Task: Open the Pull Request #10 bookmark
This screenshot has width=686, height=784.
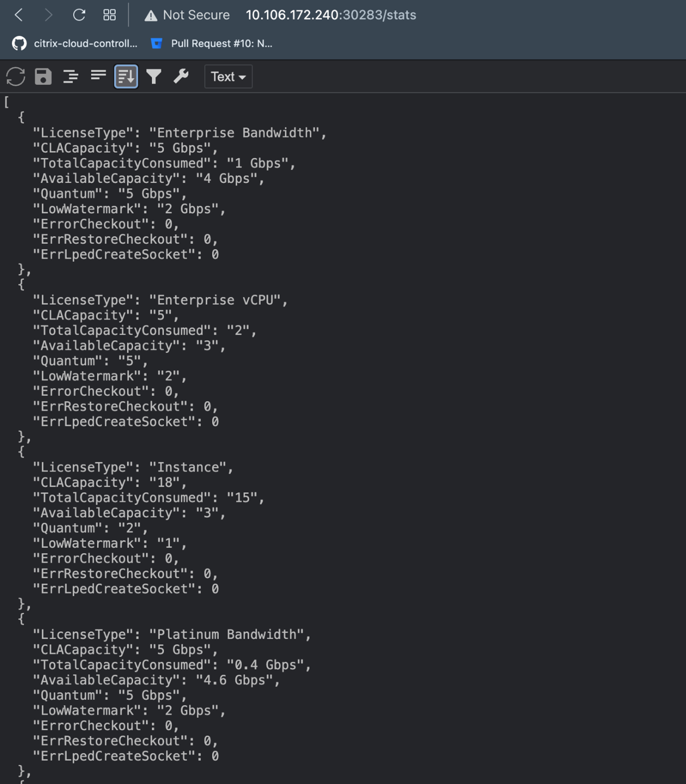Action: click(212, 44)
